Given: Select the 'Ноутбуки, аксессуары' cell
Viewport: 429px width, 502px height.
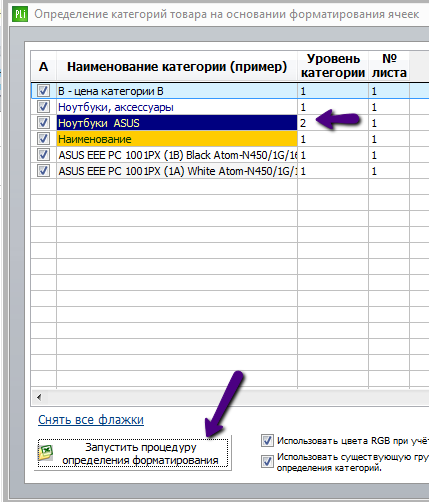Looking at the screenshot, I should [x=177, y=107].
